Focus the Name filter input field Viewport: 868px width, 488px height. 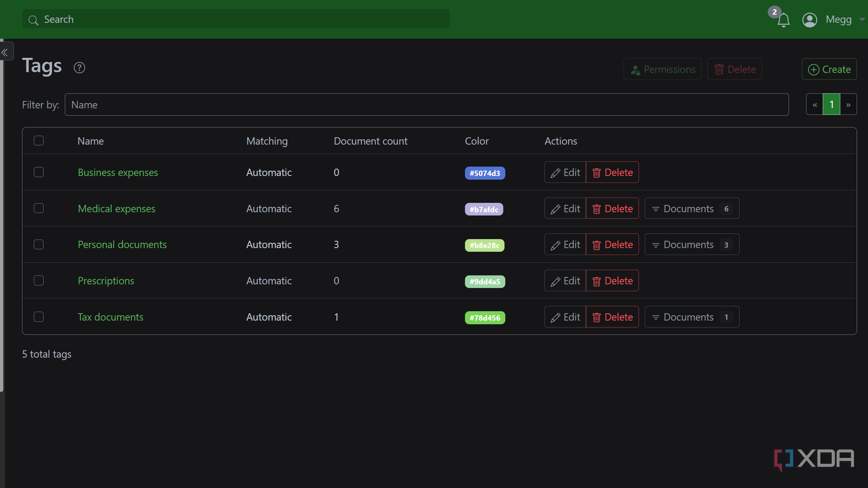pos(427,105)
